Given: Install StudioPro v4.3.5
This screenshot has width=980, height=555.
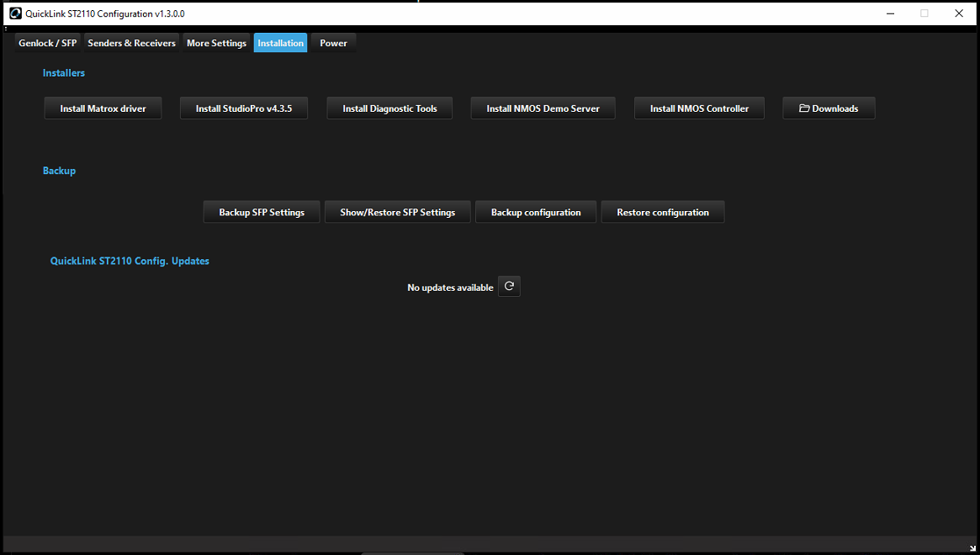Looking at the screenshot, I should click(244, 108).
